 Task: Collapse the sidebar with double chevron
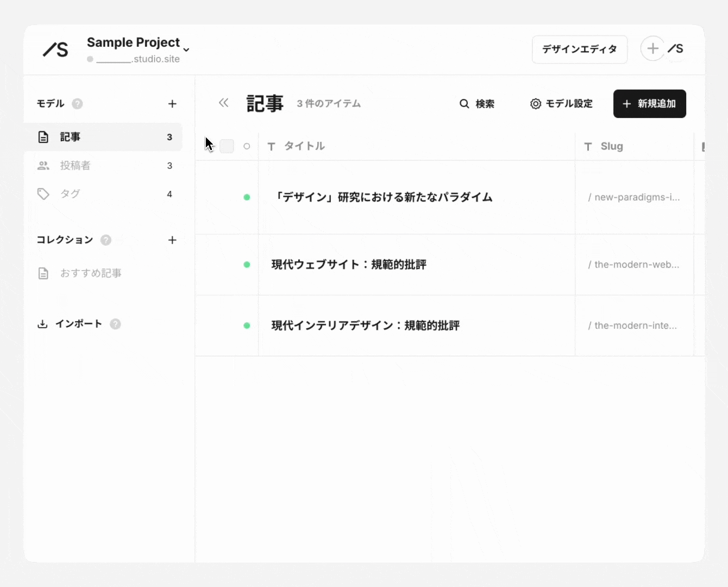[223, 103]
